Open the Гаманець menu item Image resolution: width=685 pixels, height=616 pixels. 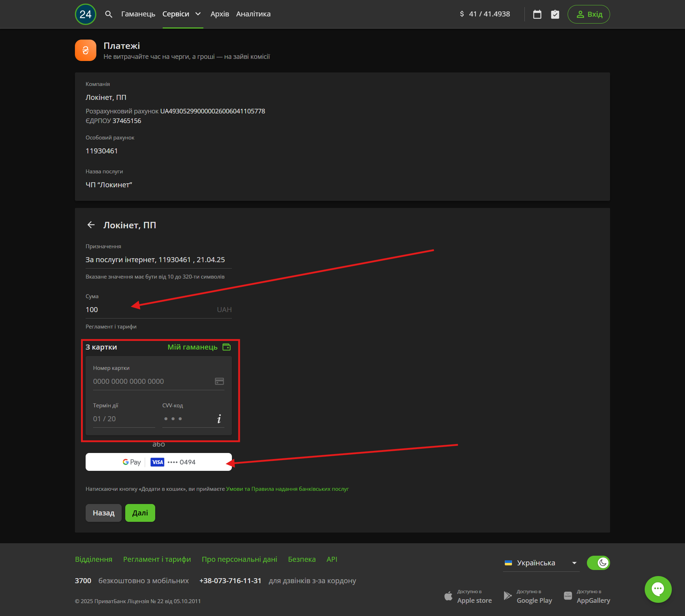[138, 14]
